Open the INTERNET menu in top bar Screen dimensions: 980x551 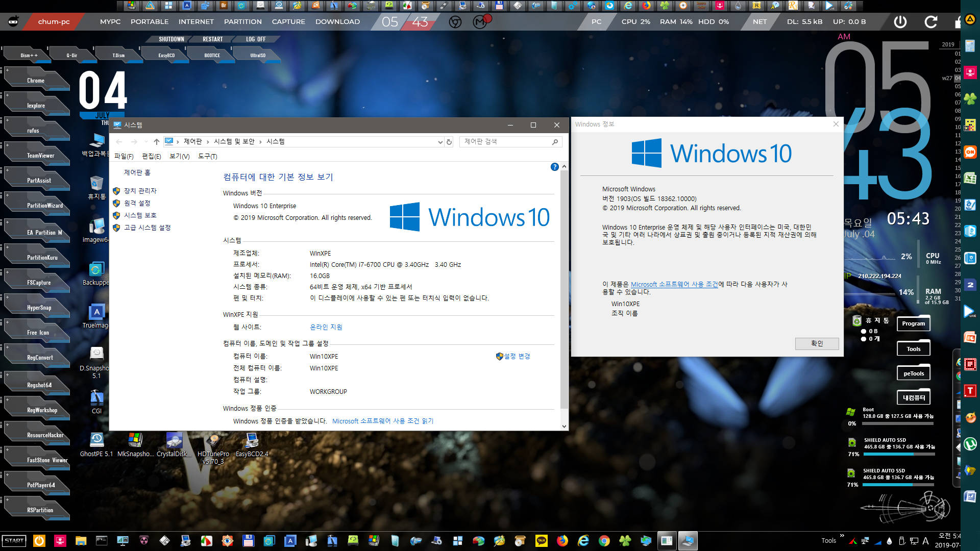(x=196, y=22)
